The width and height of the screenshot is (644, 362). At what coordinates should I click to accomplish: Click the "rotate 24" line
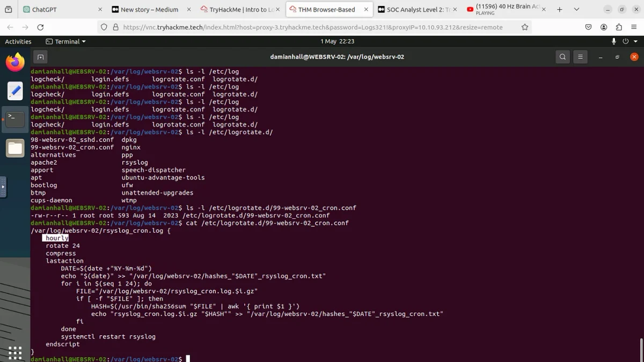(63, 246)
